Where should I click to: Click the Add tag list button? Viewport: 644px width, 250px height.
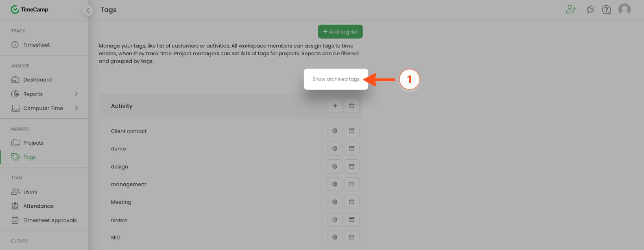coord(340,32)
